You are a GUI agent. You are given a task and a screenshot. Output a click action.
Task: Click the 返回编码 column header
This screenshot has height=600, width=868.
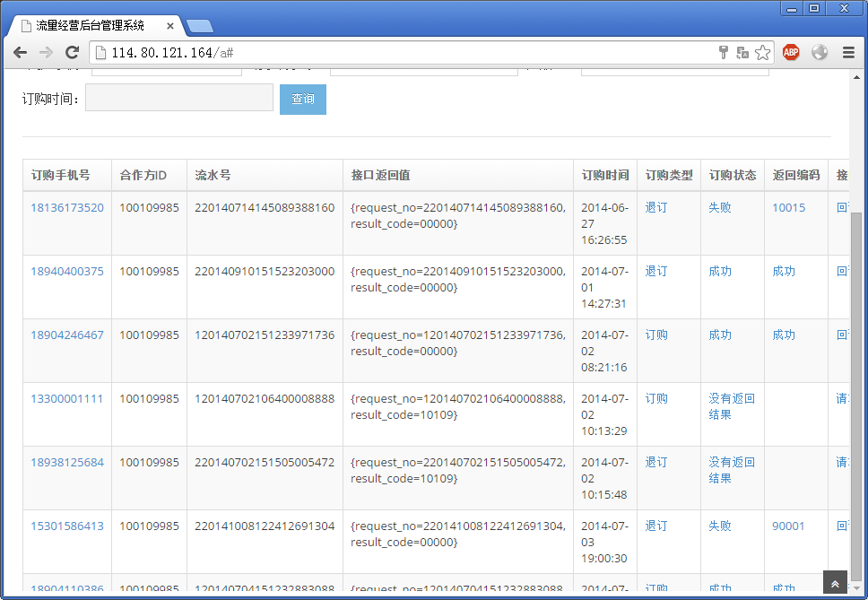[796, 176]
